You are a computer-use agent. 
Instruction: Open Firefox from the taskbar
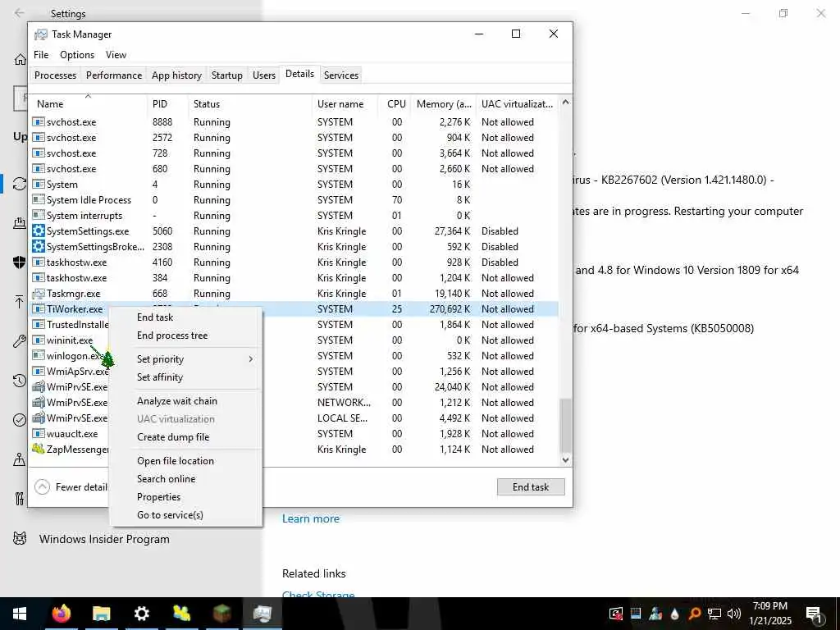click(61, 614)
